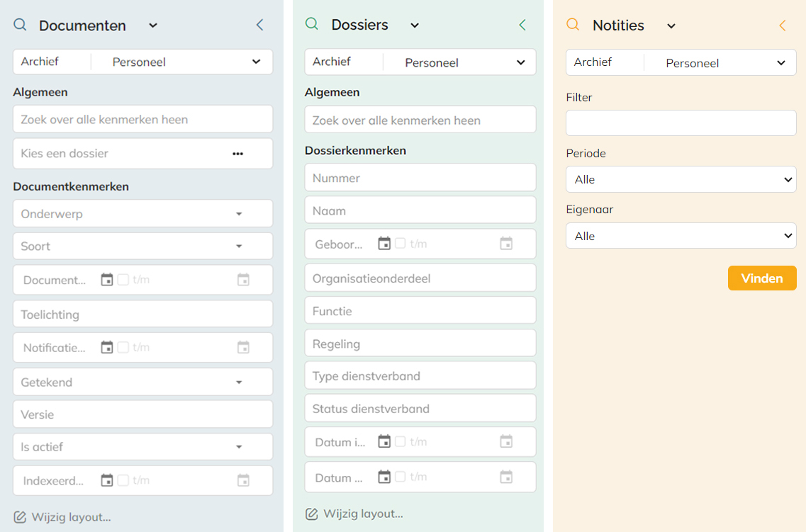Click edit icon beside Documenten Wijzig layout
The width and height of the screenshot is (806, 532).
20,517
